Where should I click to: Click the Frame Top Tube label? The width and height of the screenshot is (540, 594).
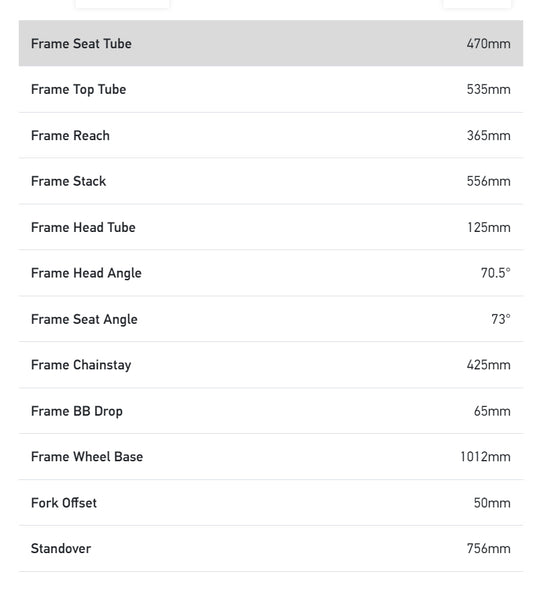point(78,90)
